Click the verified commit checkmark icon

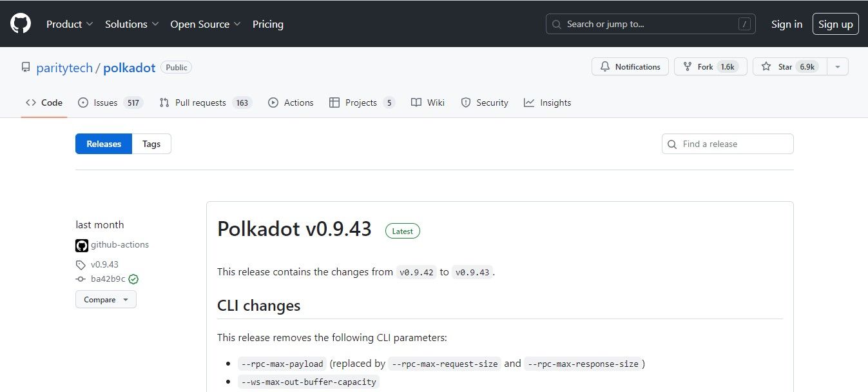(133, 279)
